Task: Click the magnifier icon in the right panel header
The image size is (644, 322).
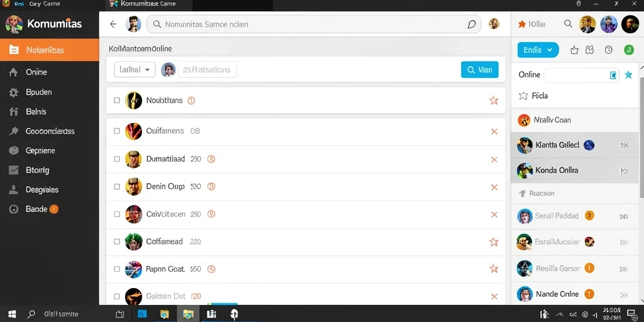Action: [x=568, y=24]
